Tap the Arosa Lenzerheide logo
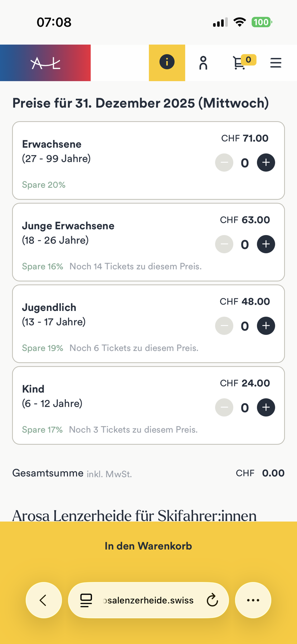The height and width of the screenshot is (644, 297). tap(45, 63)
